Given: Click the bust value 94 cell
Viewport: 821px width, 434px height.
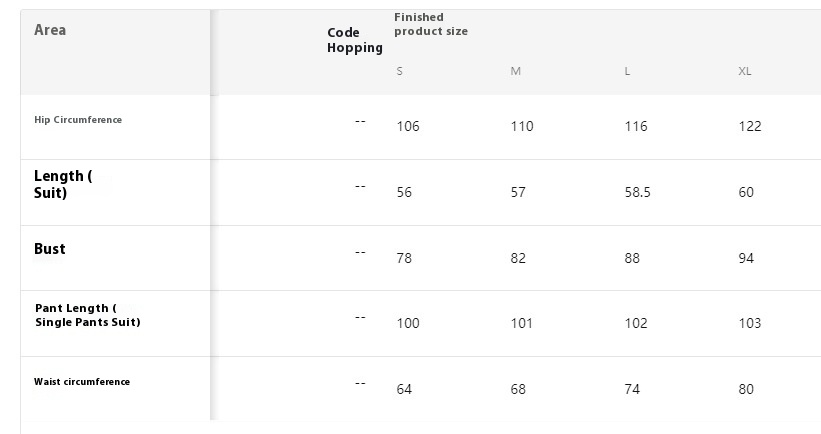Looking at the screenshot, I should [746, 258].
